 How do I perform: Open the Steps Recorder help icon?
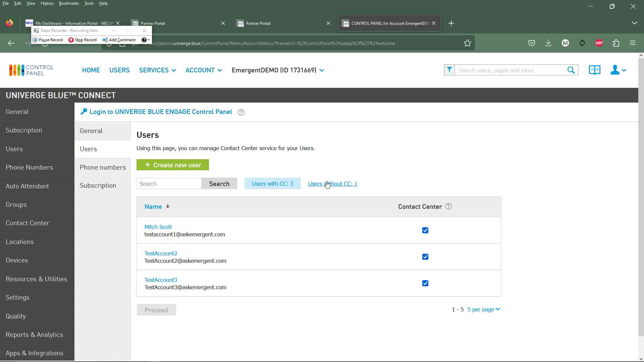(144, 40)
